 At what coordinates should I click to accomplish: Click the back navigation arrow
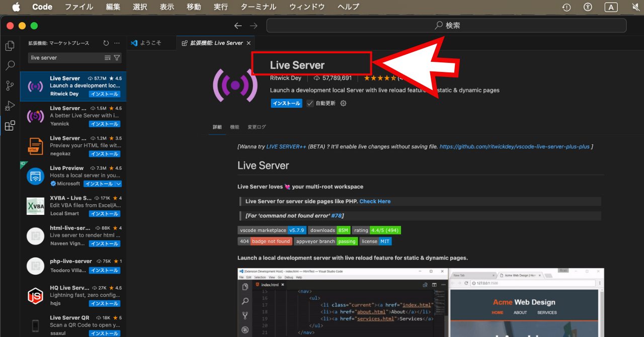pos(238,25)
